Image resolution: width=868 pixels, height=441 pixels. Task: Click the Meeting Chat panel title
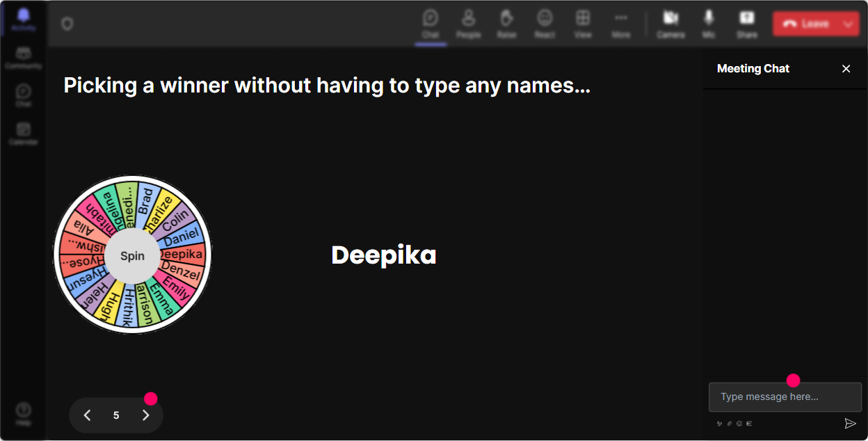click(x=753, y=68)
